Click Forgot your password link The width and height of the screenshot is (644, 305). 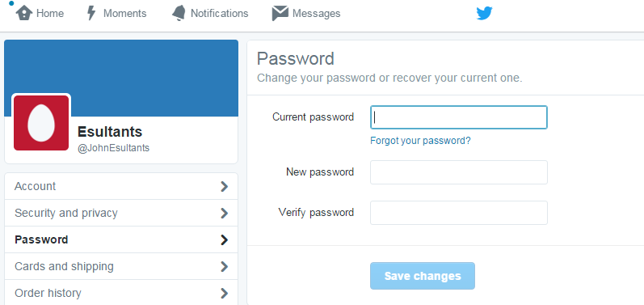pyautogui.click(x=420, y=141)
